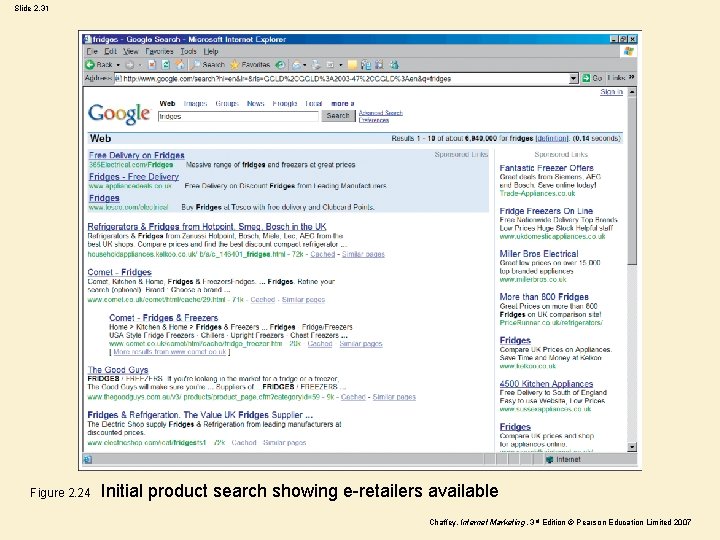Image resolution: width=720 pixels, height=540 pixels.
Task: Click the Google search input field
Action: pyautogui.click(x=238, y=117)
